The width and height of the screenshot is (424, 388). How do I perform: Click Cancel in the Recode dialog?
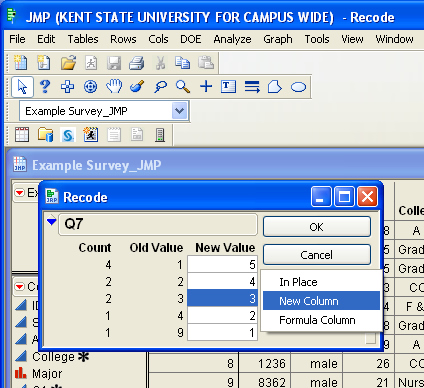pyautogui.click(x=317, y=255)
